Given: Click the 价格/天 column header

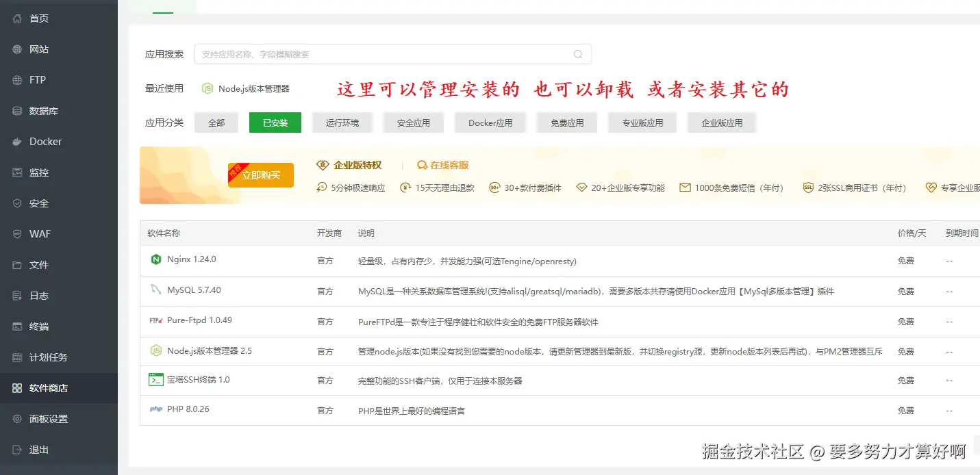Looking at the screenshot, I should click(x=912, y=233).
